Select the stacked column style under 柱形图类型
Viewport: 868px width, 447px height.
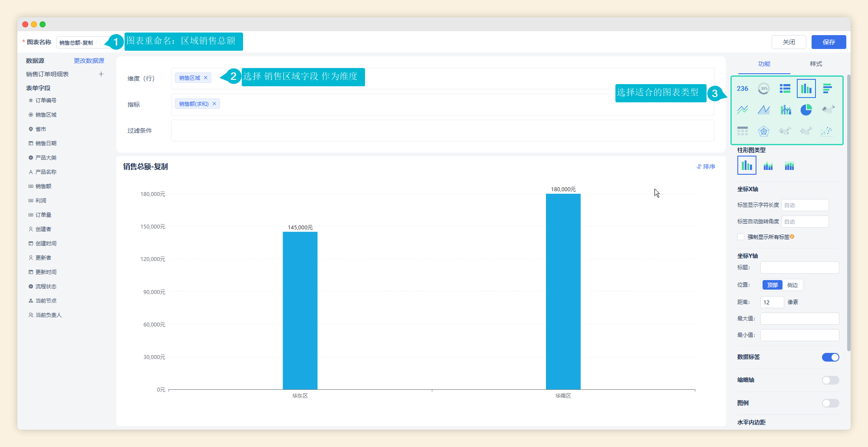coord(768,166)
